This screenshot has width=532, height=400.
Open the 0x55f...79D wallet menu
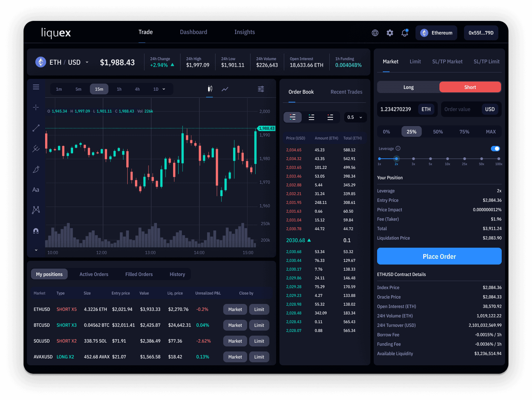click(481, 33)
